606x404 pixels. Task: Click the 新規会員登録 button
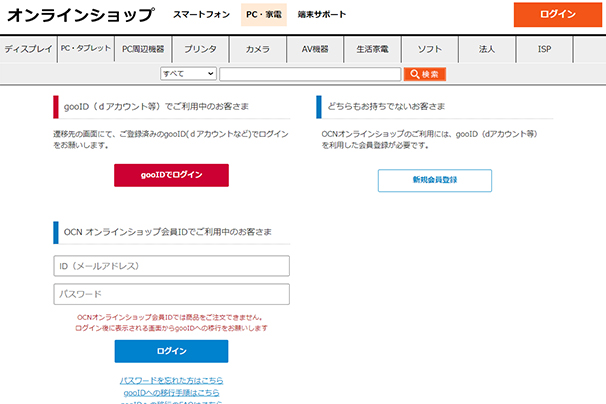(x=435, y=180)
